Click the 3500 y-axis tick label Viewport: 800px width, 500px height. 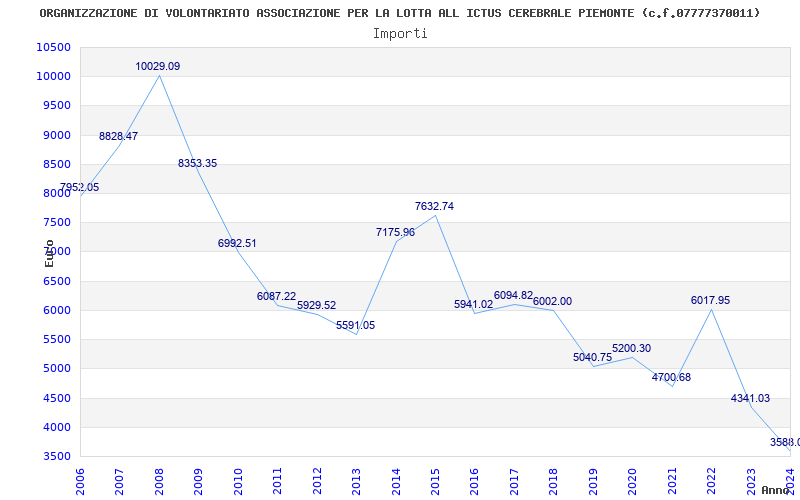pos(56,456)
